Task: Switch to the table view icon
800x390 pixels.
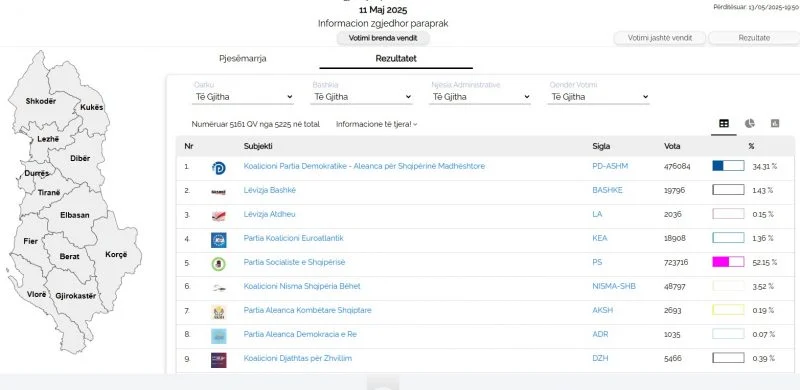Action: click(723, 124)
